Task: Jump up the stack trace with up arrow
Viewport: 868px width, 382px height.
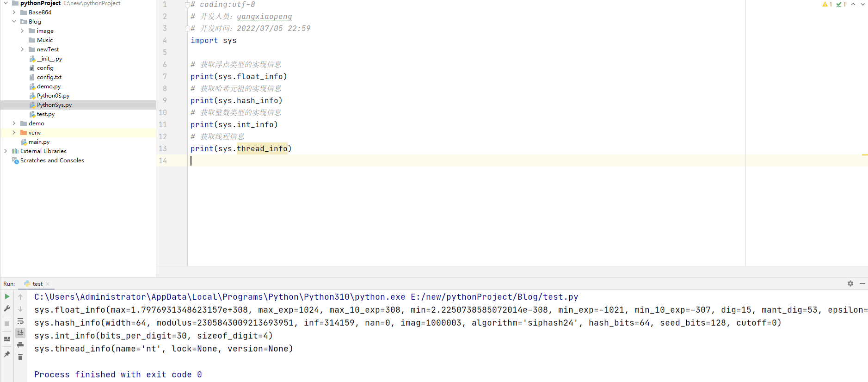Action: [x=20, y=297]
